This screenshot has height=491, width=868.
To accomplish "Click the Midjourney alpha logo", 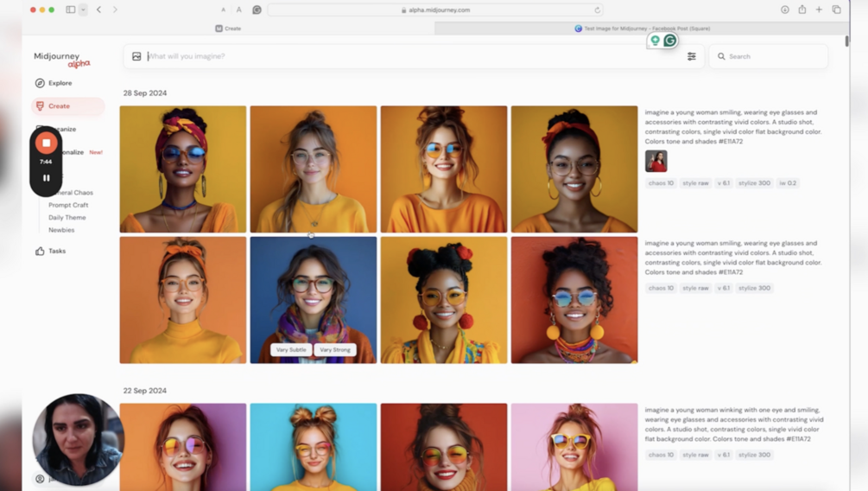I will (62, 60).
